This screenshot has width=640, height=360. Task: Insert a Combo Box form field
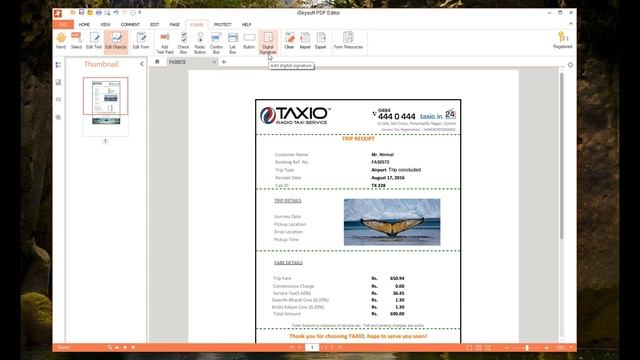pos(216,43)
